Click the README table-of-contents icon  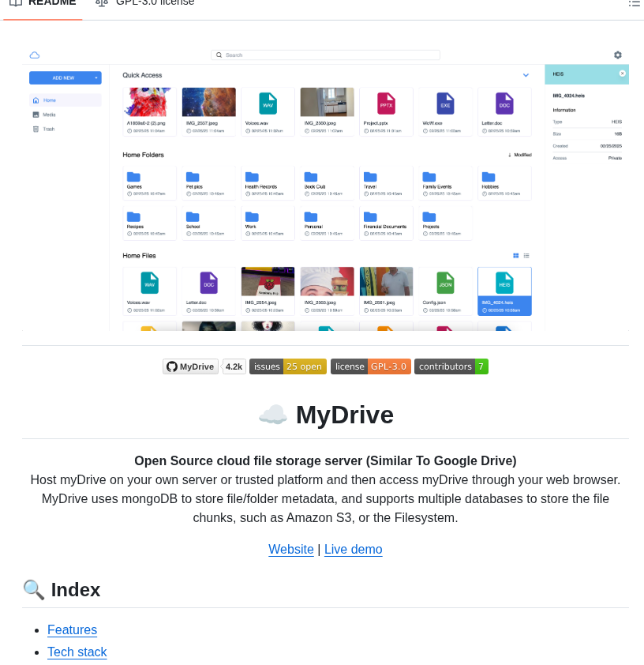(634, 3)
